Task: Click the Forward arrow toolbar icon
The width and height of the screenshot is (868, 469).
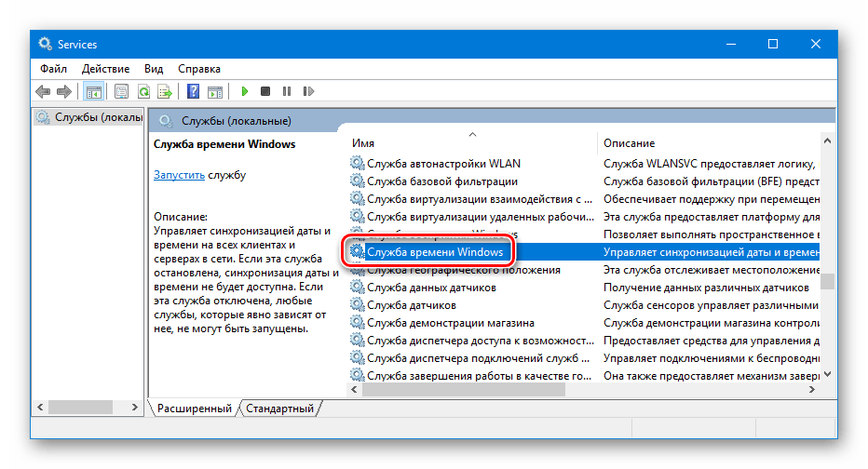Action: (x=64, y=91)
